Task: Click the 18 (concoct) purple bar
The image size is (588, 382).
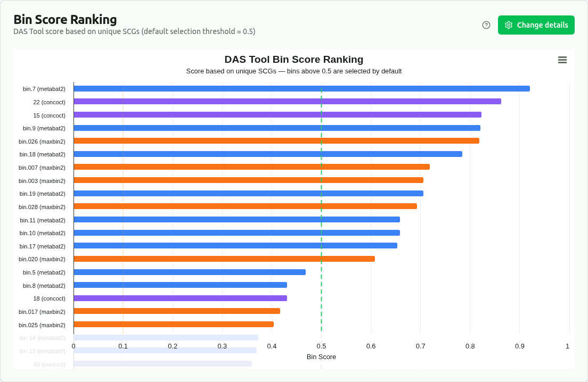Action: click(x=181, y=298)
